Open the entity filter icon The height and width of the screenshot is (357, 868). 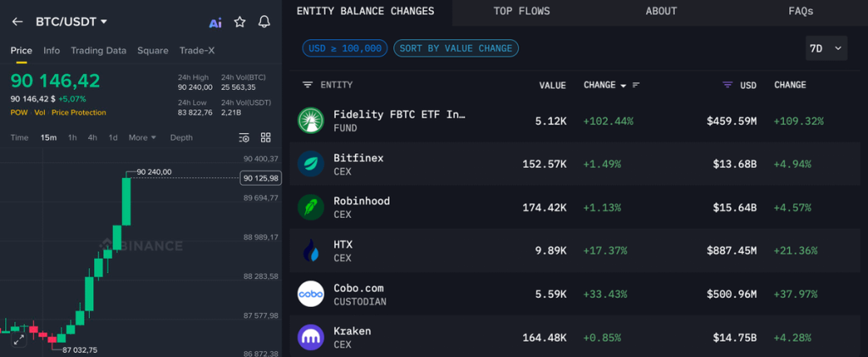coord(308,86)
